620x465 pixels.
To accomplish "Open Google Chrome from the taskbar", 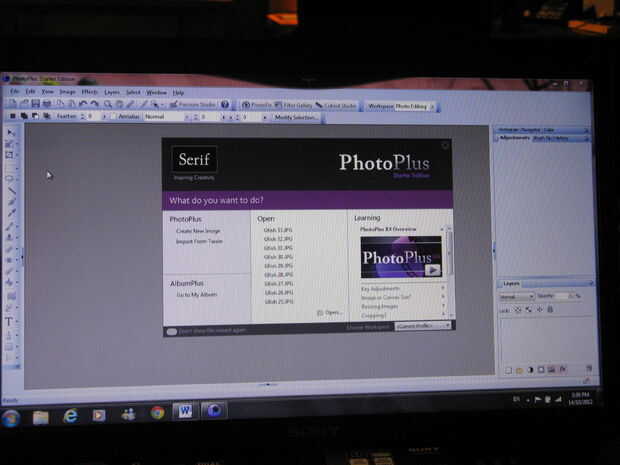I will (x=157, y=413).
